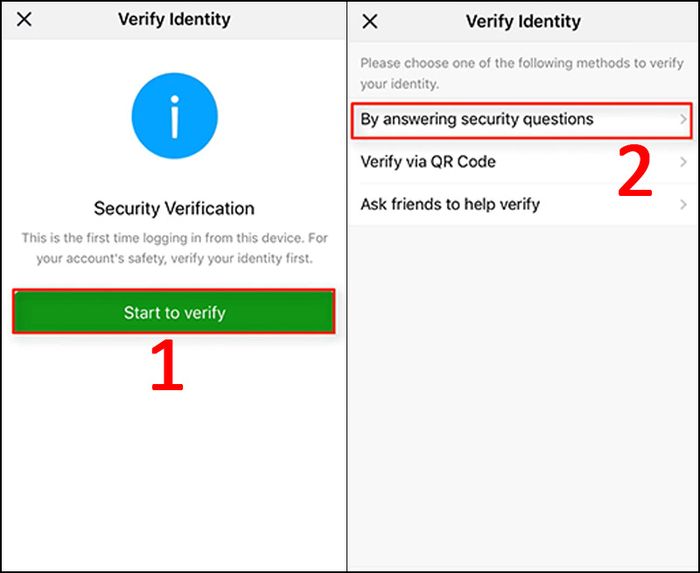Viewport: 700px width, 573px height.
Task: Close the left Verify Identity screen
Action: click(24, 19)
